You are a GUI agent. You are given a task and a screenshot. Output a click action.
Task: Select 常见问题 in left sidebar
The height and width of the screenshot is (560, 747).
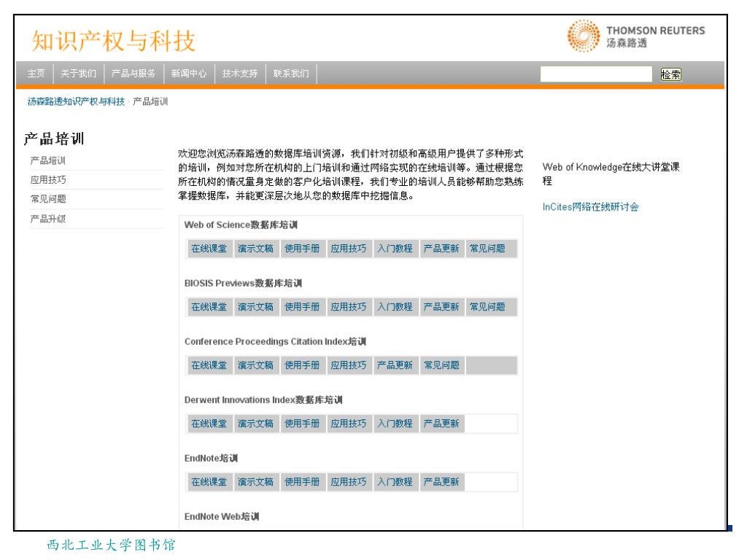coord(48,199)
